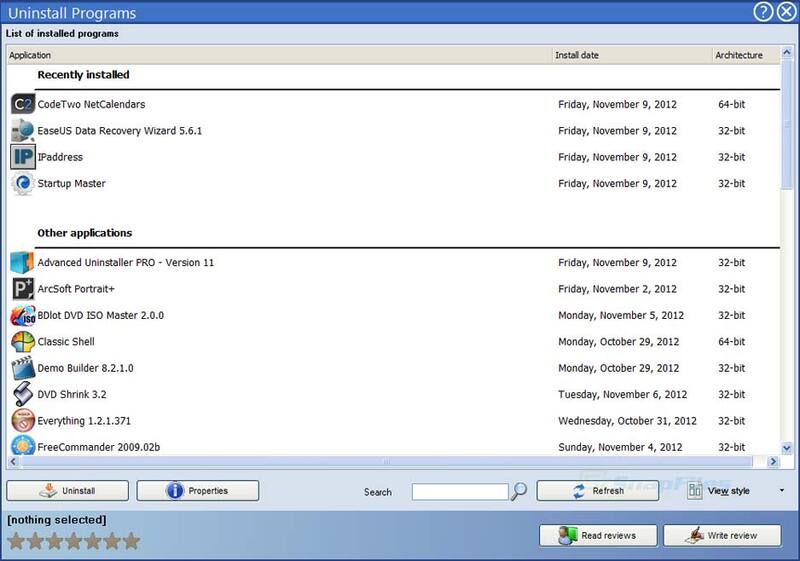This screenshot has height=561, width=800.
Task: Click the Tuesday, November 6, 2012 date
Action: click(x=622, y=395)
